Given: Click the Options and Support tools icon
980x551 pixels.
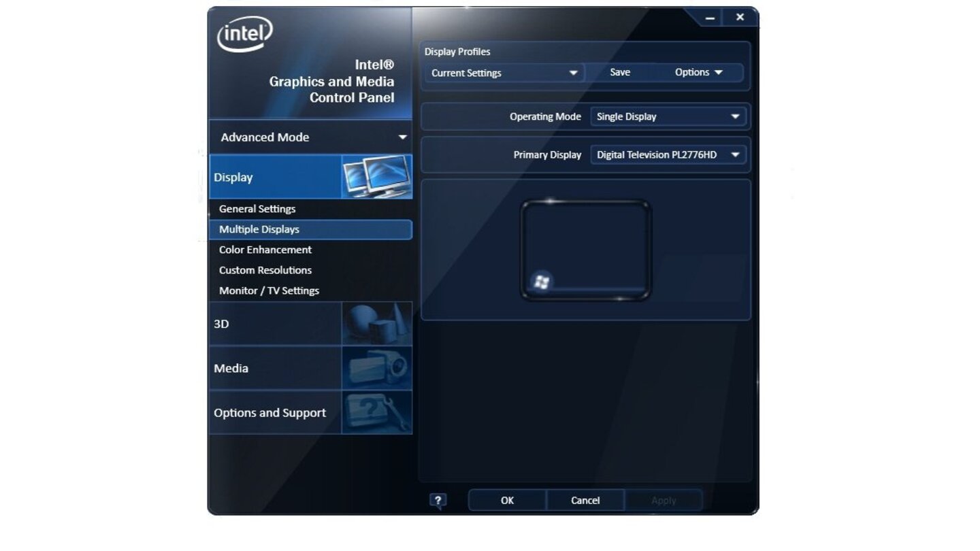Looking at the screenshot, I should (377, 412).
